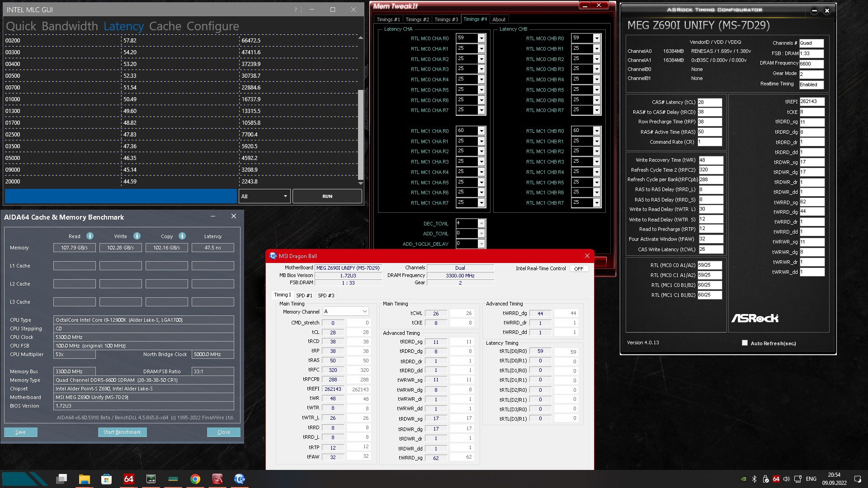This screenshot has height=488, width=868.
Task: Click the volume speaker tray icon
Action: point(787,479)
